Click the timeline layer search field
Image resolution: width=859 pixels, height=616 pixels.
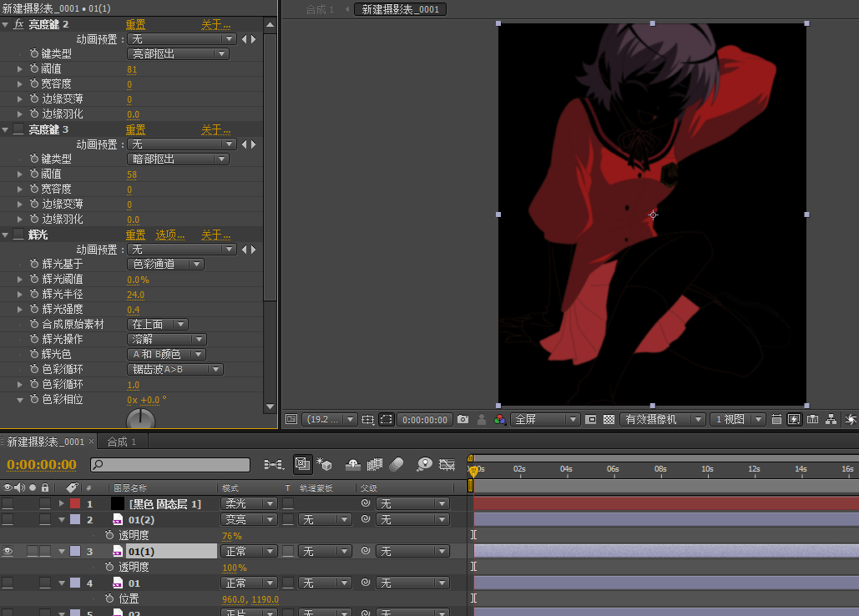pos(170,465)
